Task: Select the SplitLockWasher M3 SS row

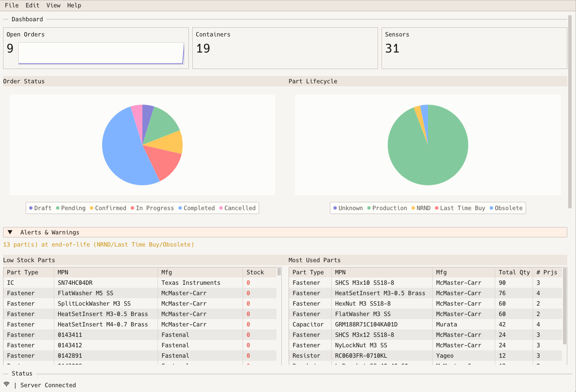Action: point(140,303)
